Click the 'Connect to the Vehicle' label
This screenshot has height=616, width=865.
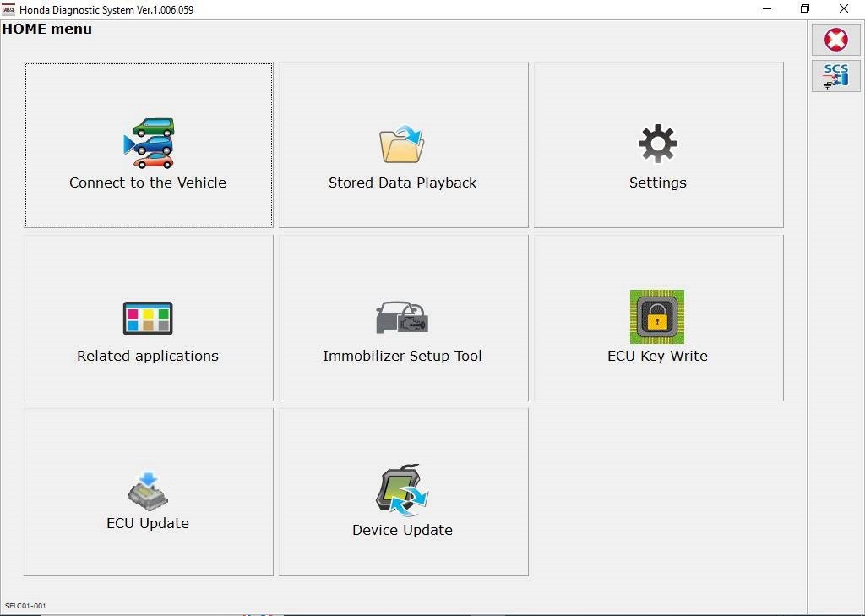point(148,183)
